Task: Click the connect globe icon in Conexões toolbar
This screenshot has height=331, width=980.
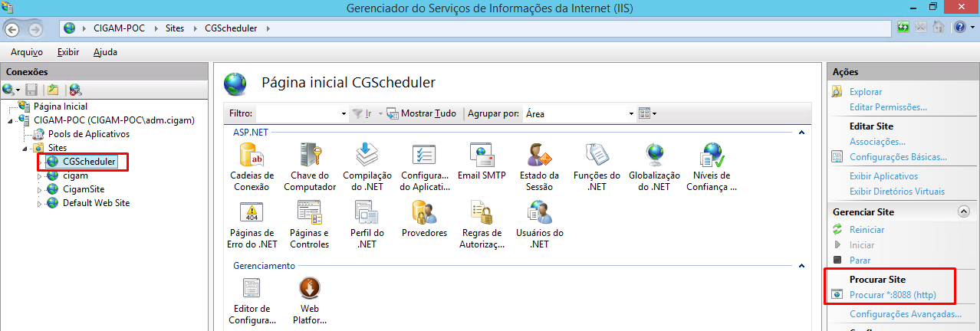Action: [7, 90]
